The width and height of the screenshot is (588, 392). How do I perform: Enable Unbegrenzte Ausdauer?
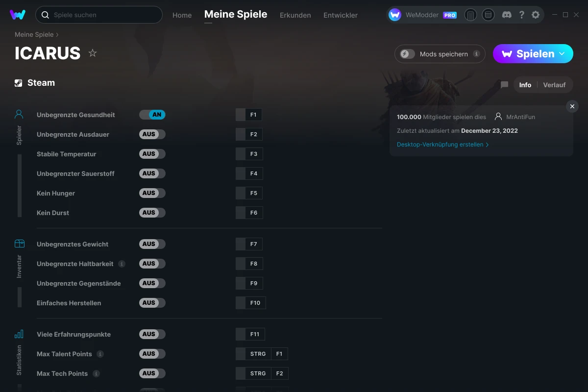[x=152, y=134]
